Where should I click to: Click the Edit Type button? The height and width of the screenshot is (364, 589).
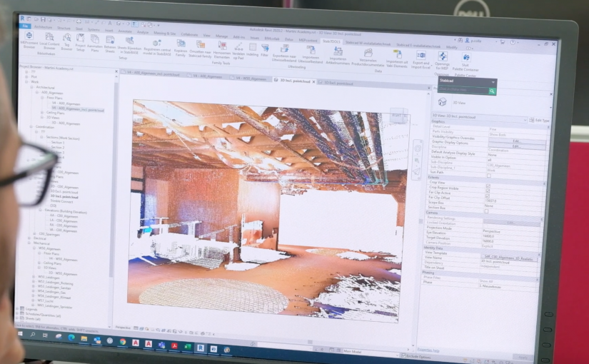click(x=540, y=120)
